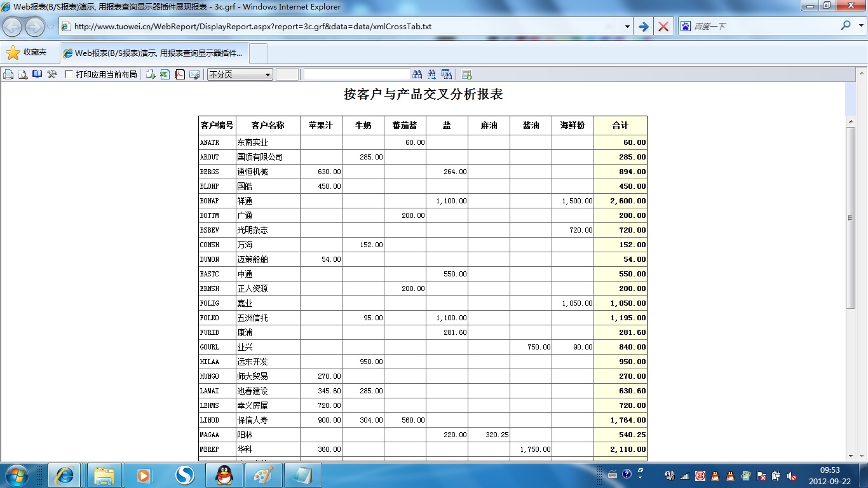Click the hammer and wrench tools icon
868x488 pixels.
click(x=52, y=74)
